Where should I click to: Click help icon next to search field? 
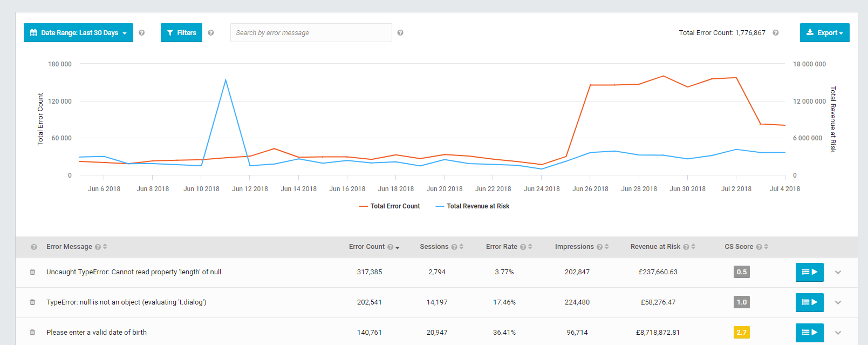[x=400, y=33]
